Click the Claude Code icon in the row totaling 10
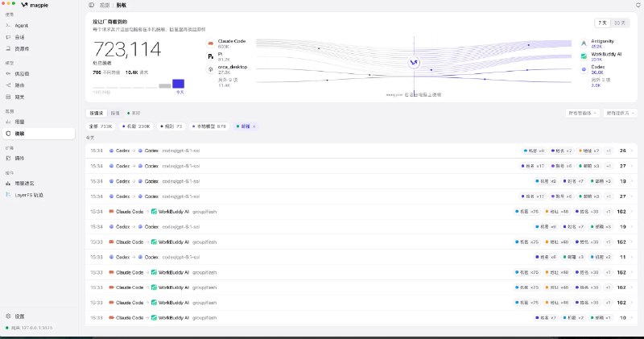Viewport: 644px width, 339px height. 111,317
